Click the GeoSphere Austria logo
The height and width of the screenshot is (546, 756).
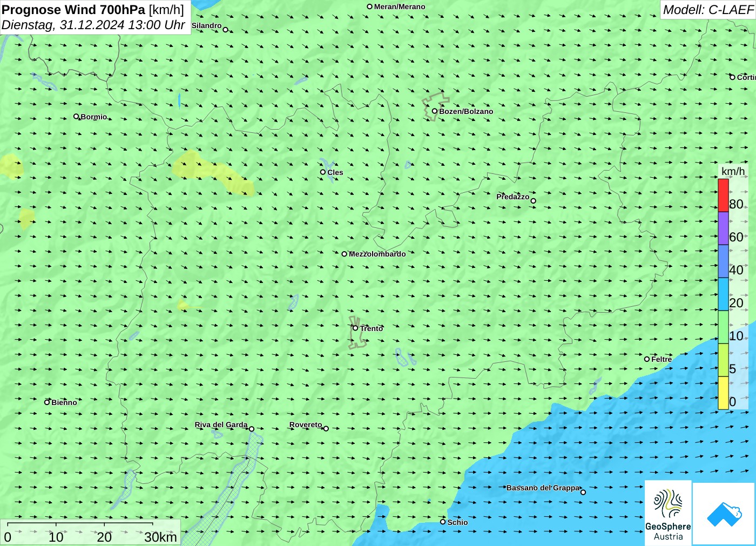pyautogui.click(x=668, y=513)
